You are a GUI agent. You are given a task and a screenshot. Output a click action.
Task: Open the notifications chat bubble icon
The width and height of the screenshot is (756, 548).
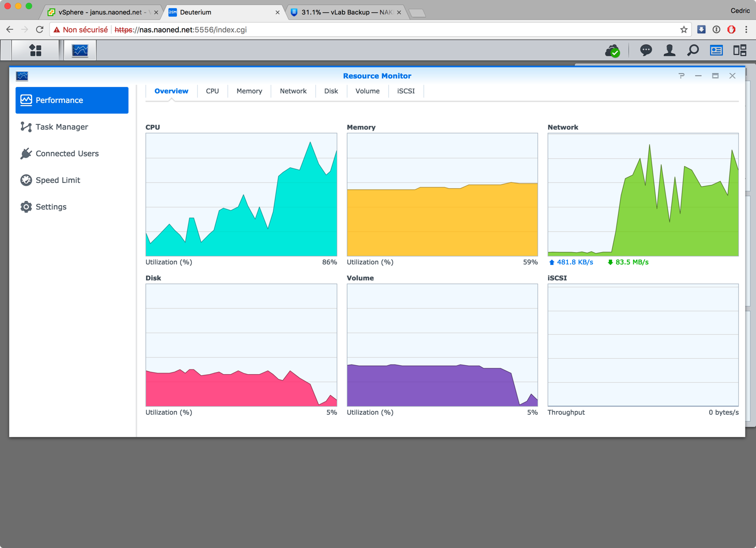point(646,50)
